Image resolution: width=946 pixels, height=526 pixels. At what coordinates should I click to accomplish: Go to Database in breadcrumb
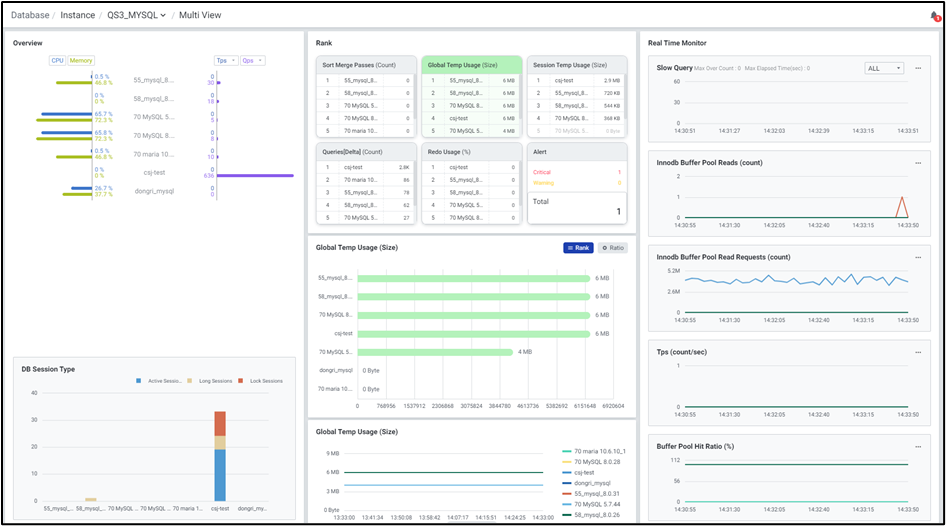[30, 16]
